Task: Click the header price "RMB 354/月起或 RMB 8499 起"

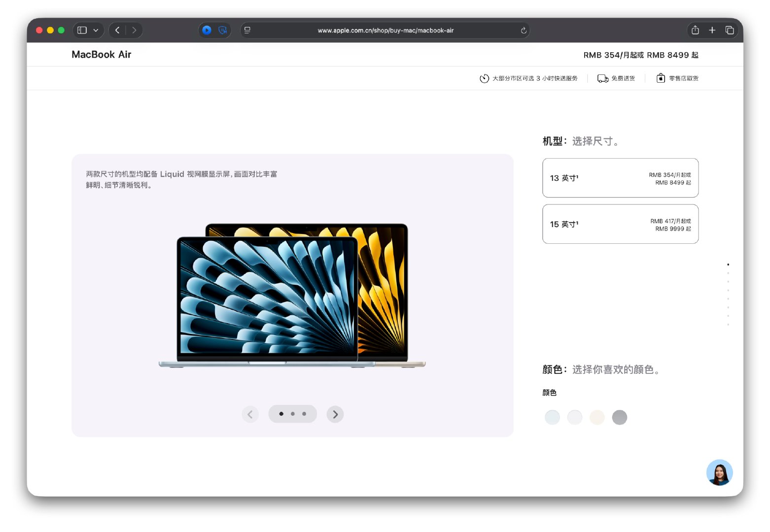Action: coord(641,55)
